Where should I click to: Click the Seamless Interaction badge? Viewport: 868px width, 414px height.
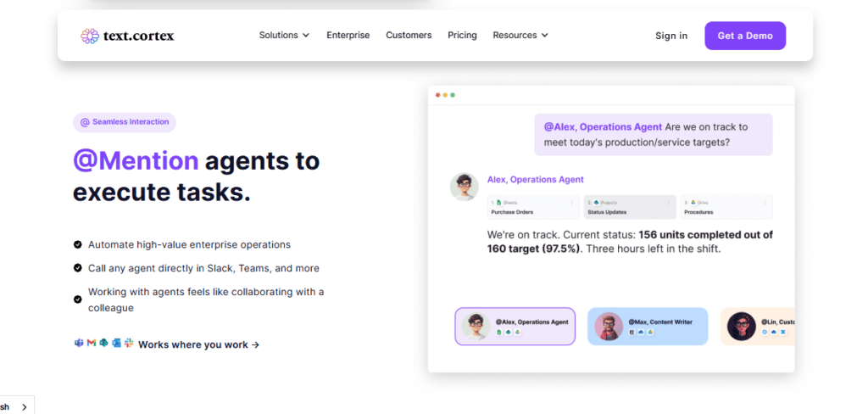point(125,122)
